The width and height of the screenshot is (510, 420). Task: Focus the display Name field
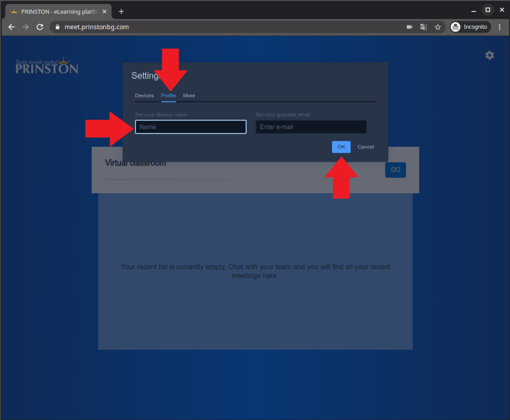pyautogui.click(x=191, y=127)
